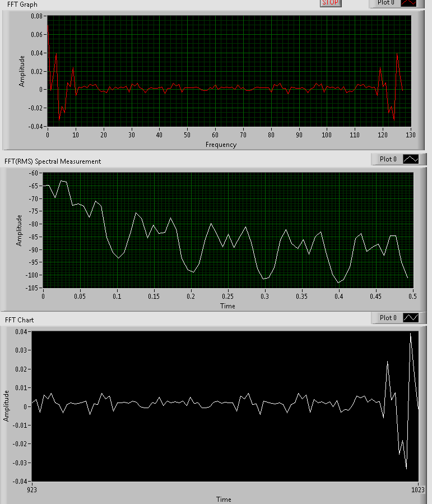
Task: Click inside the red FFT Graph plot area
Action: [229, 71]
